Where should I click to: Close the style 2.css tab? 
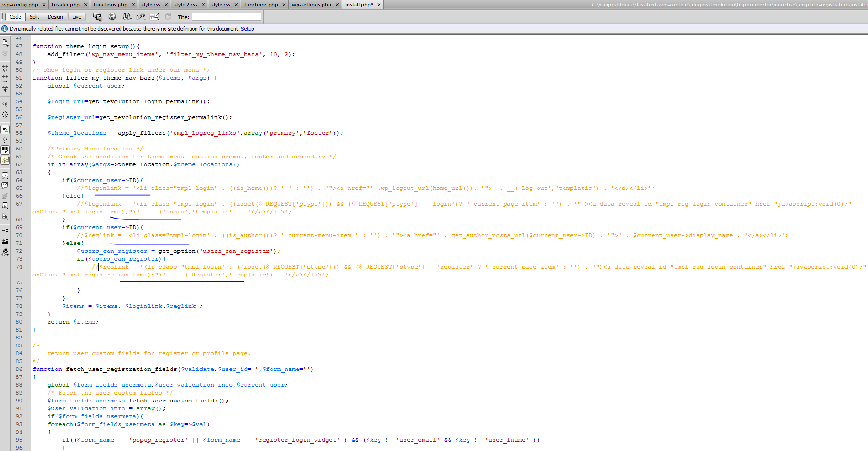click(203, 5)
